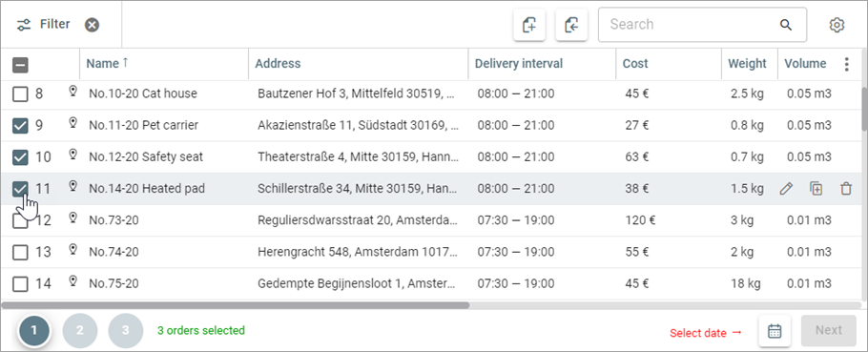The image size is (868, 352).
Task: Check the box for order 8 Cat house
Action: [x=20, y=94]
